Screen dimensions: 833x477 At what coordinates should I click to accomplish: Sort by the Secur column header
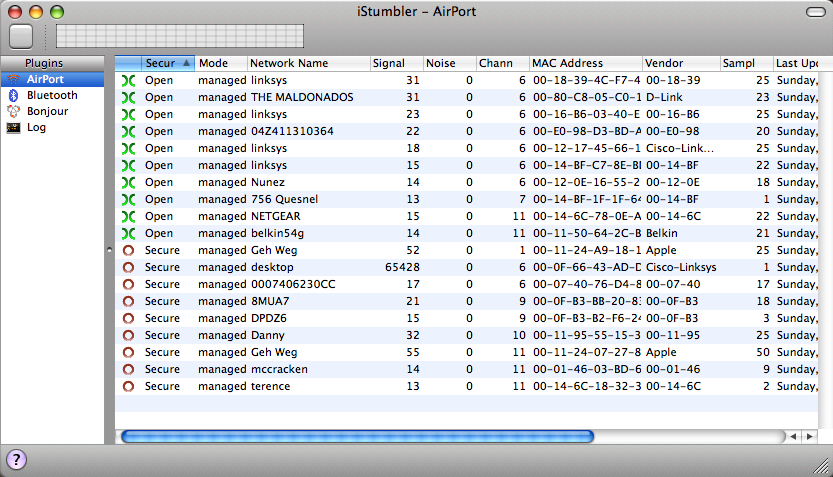[167, 63]
